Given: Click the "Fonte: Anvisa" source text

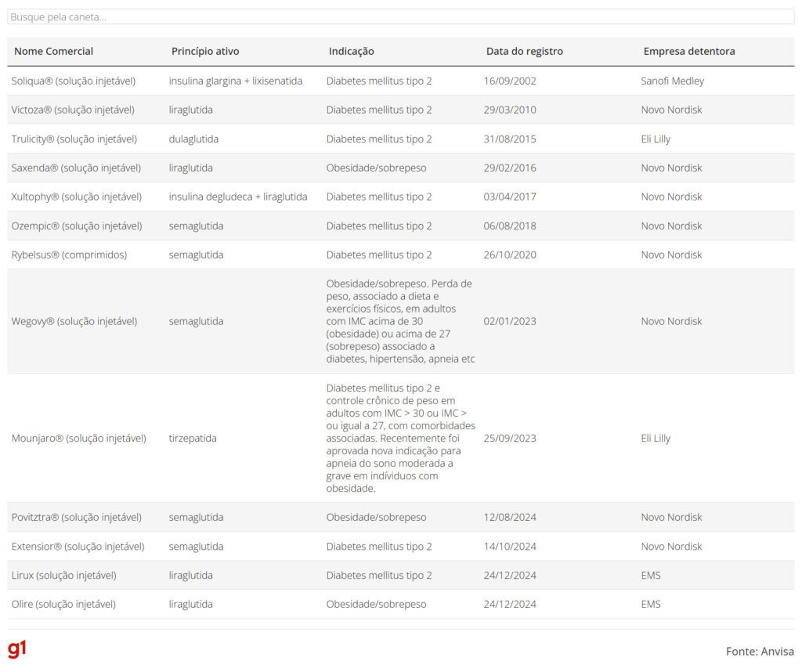Looking at the screenshot, I should 759,652.
